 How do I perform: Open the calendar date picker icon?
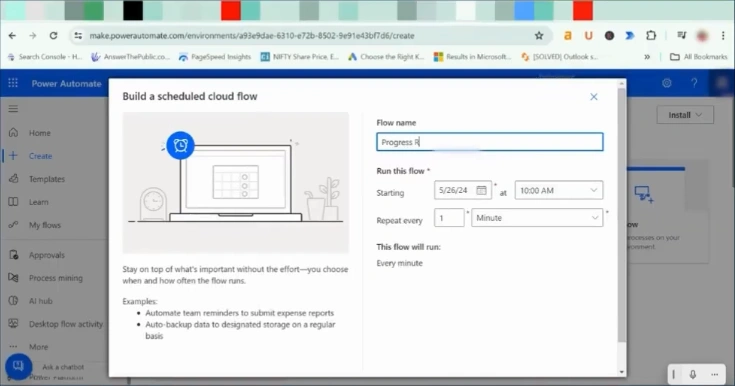[x=481, y=190]
